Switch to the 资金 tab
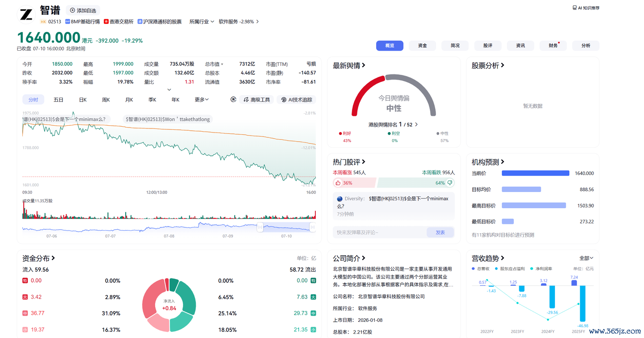644x338 pixels. tap(422, 46)
